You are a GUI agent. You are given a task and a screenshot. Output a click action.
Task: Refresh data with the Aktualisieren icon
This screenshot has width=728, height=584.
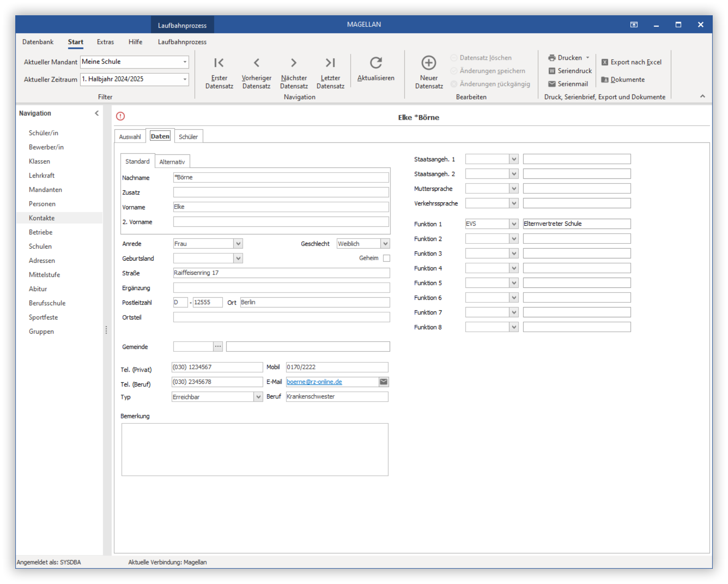coord(376,63)
